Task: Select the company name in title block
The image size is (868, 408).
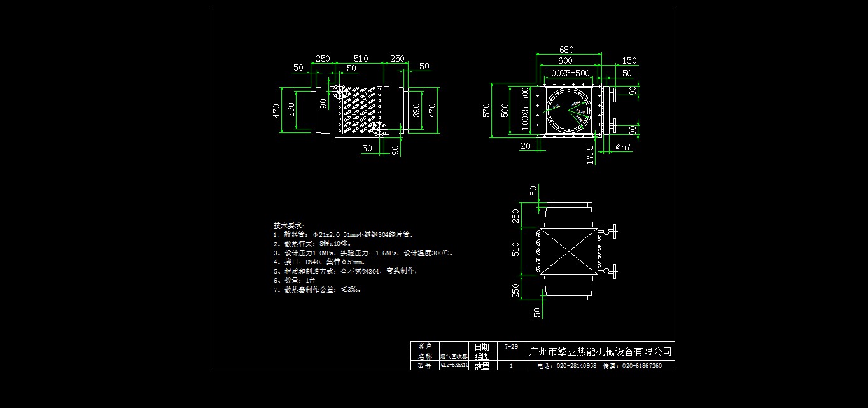Action: [600, 351]
